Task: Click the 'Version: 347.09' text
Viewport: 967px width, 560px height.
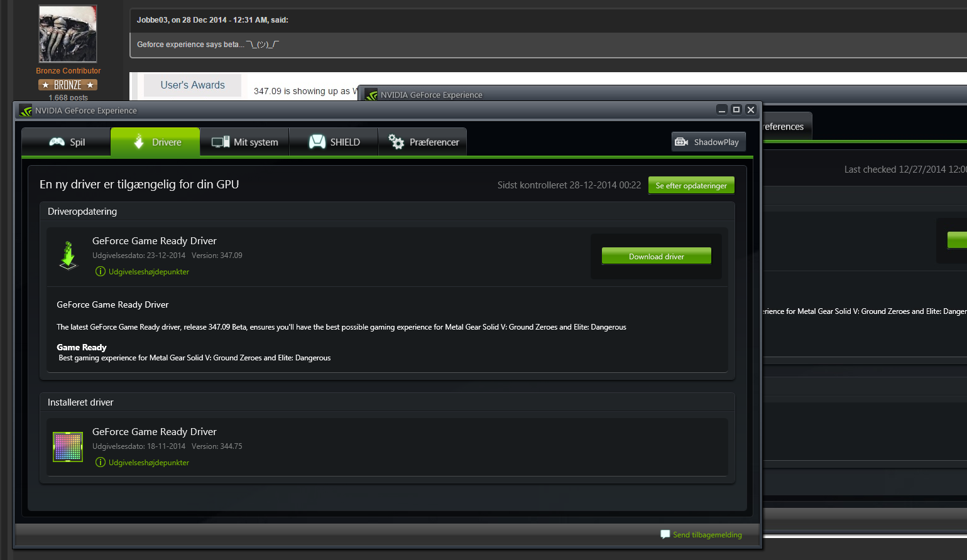Action: pos(217,256)
